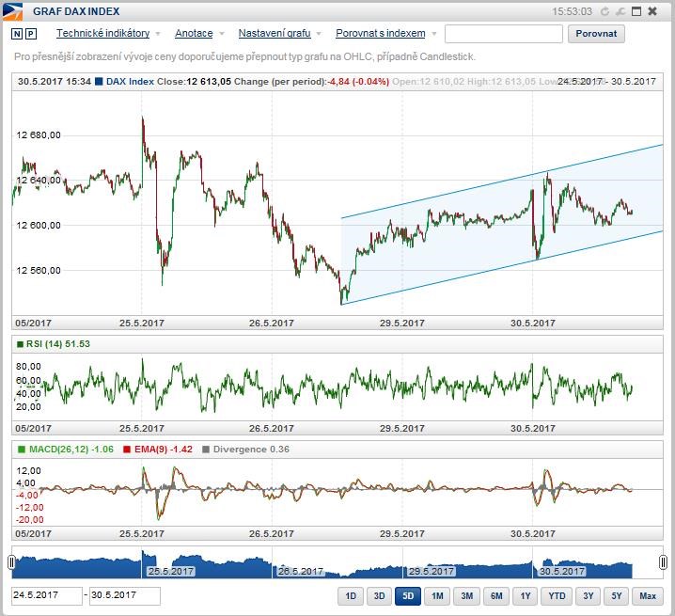Select the 1M range button
675x616 pixels.
tap(437, 595)
